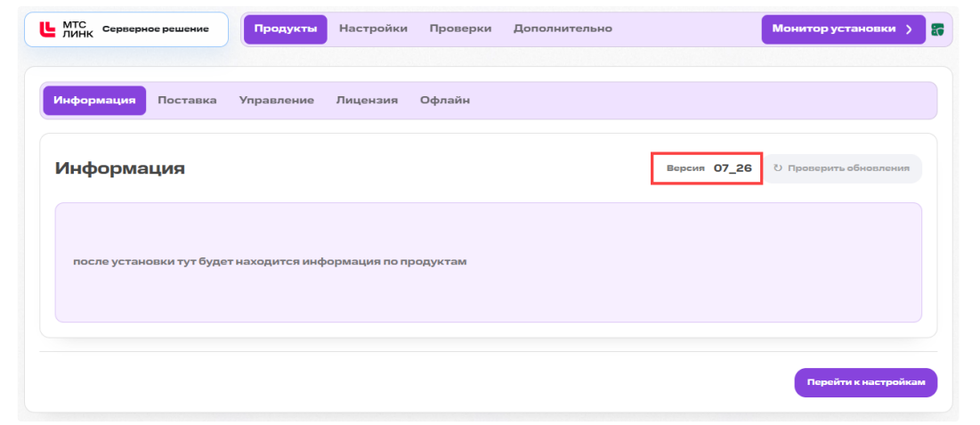Click the product information placeholder text
The height and width of the screenshot is (425, 980).
tap(270, 262)
